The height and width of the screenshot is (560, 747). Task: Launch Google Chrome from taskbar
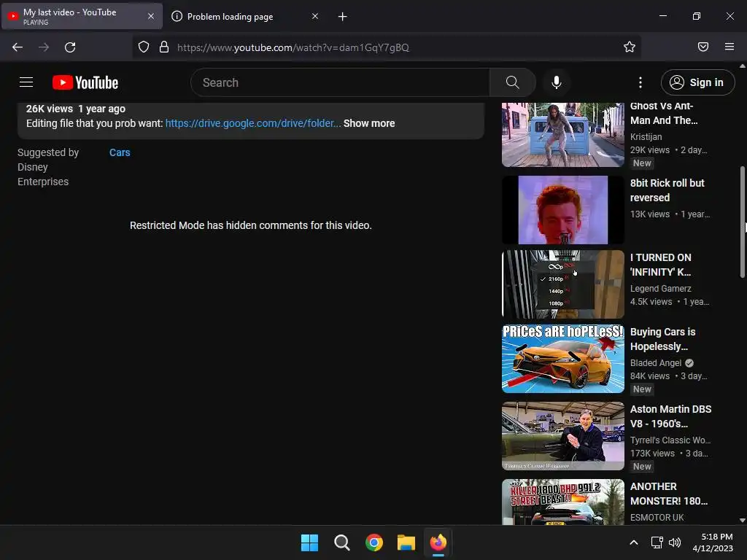374,542
